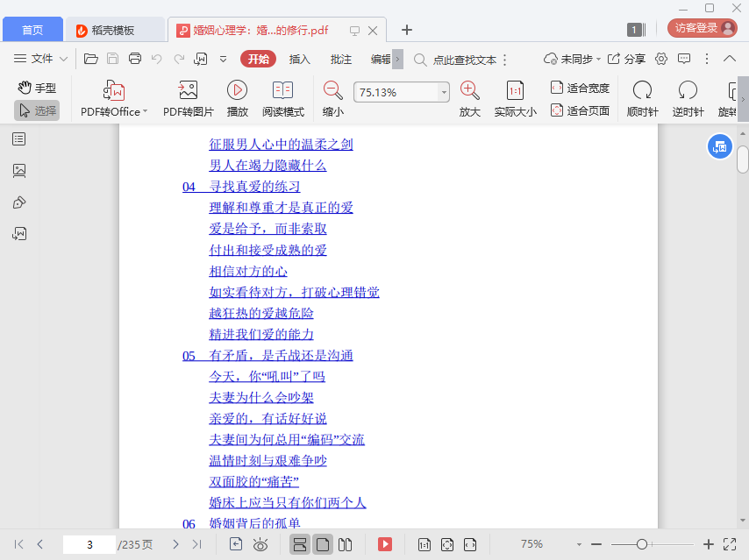The image size is (749, 560).
Task: Fit whole page (适合页面)
Action: point(580,110)
